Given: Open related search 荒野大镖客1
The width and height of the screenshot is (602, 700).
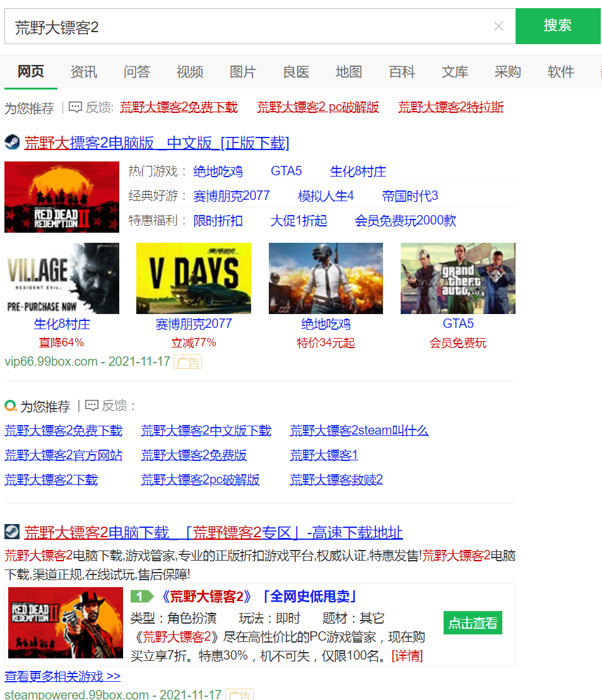Looking at the screenshot, I should click(324, 455).
